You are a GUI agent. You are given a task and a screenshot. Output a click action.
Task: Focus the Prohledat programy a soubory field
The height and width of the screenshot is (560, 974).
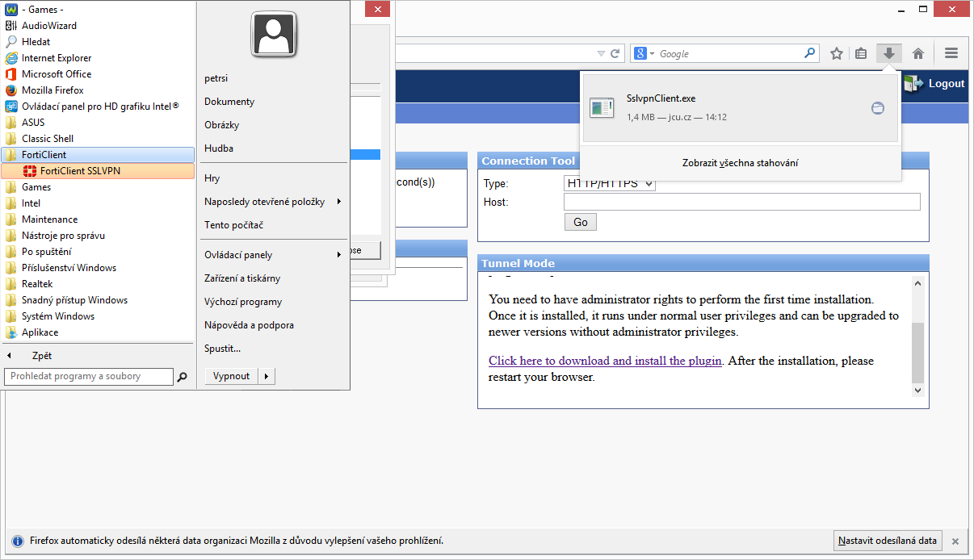click(89, 377)
